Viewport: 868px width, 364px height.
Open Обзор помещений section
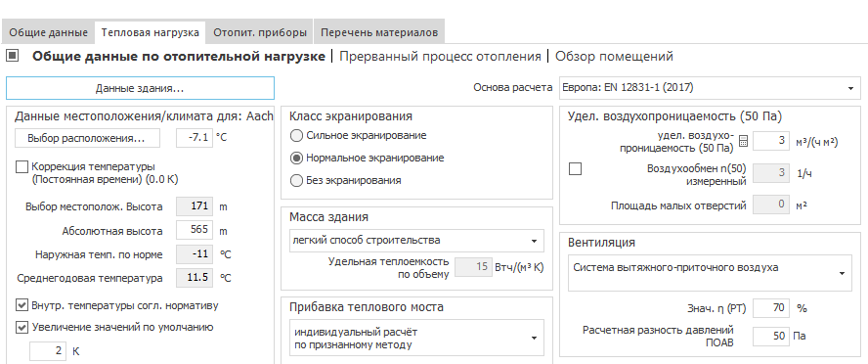(614, 56)
